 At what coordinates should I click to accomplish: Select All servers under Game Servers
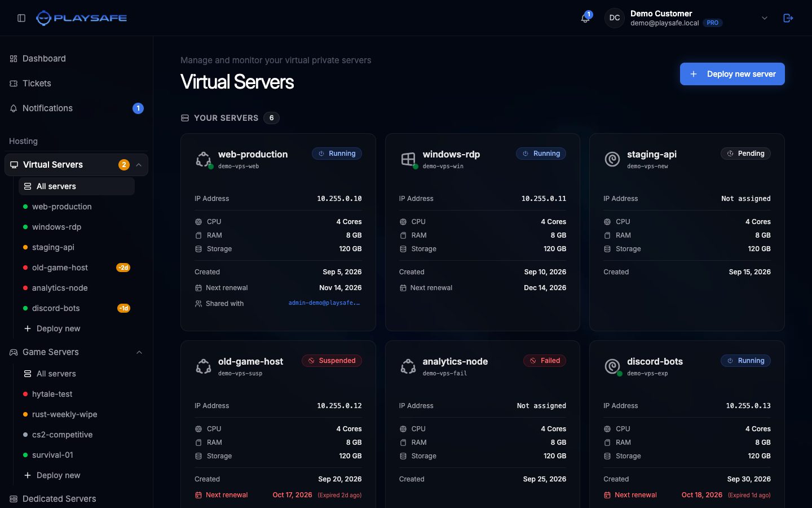tap(77, 374)
